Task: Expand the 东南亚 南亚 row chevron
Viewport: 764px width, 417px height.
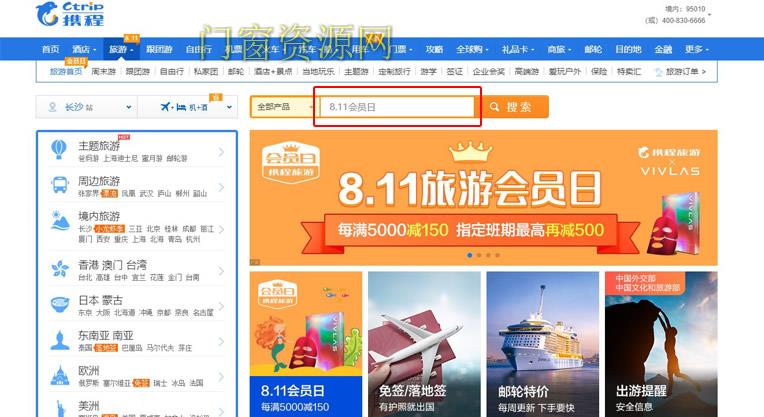Action: [x=221, y=341]
